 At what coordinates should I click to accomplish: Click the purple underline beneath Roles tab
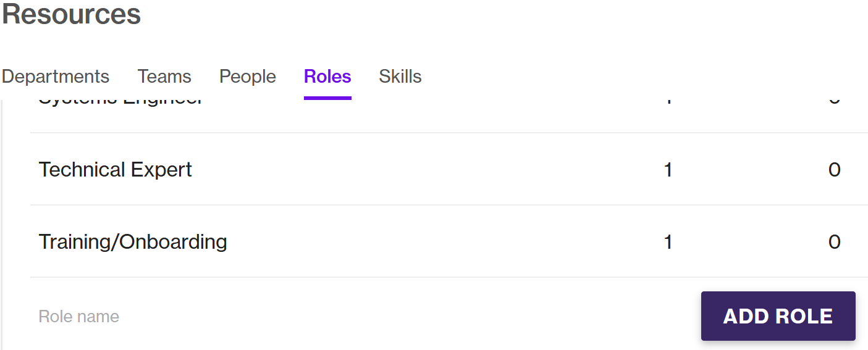[x=327, y=98]
